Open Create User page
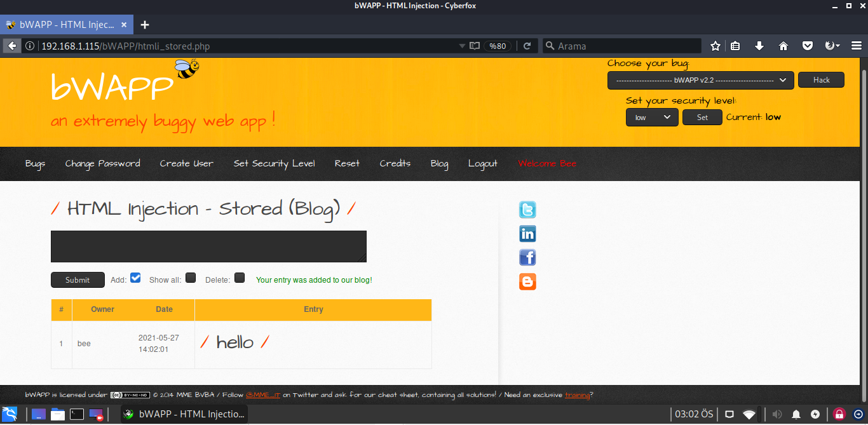The width and height of the screenshot is (868, 425). pos(187,164)
